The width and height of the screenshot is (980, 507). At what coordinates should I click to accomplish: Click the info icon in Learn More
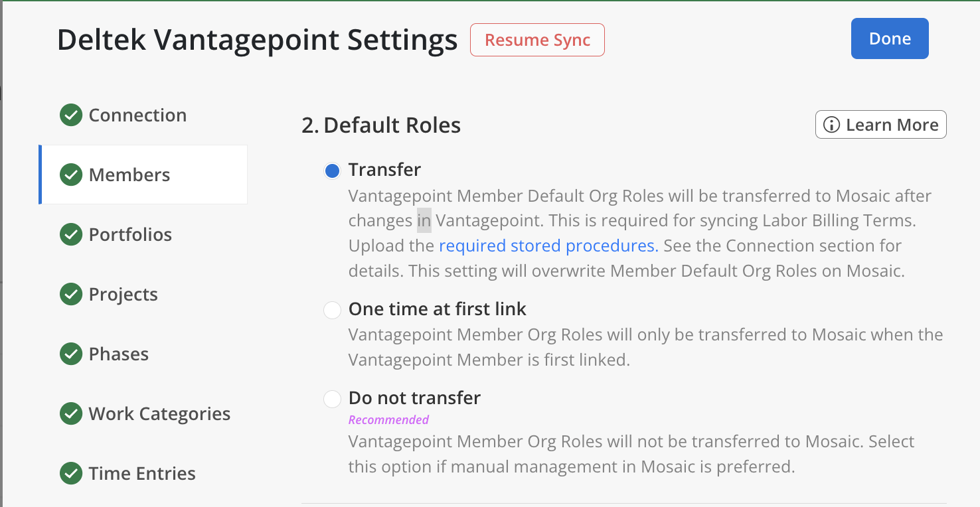tap(831, 125)
